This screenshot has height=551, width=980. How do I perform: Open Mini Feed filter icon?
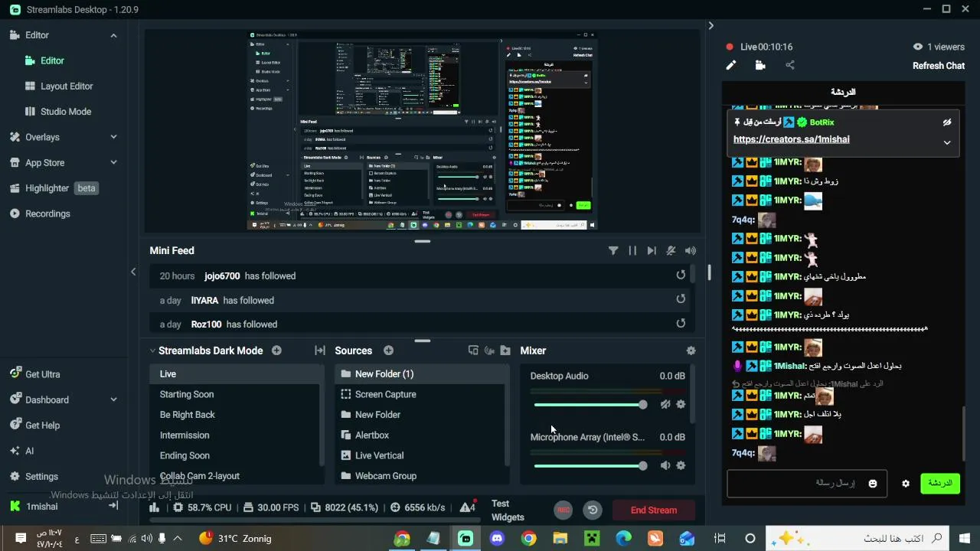[613, 250]
